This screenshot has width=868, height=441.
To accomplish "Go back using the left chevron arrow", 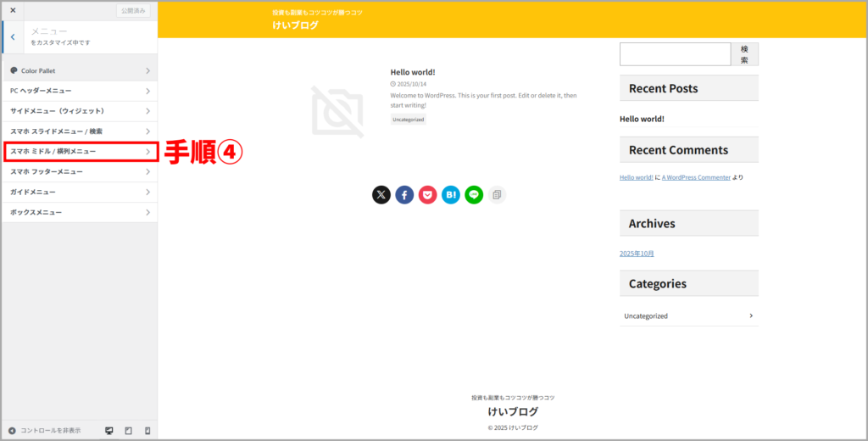I will [14, 37].
